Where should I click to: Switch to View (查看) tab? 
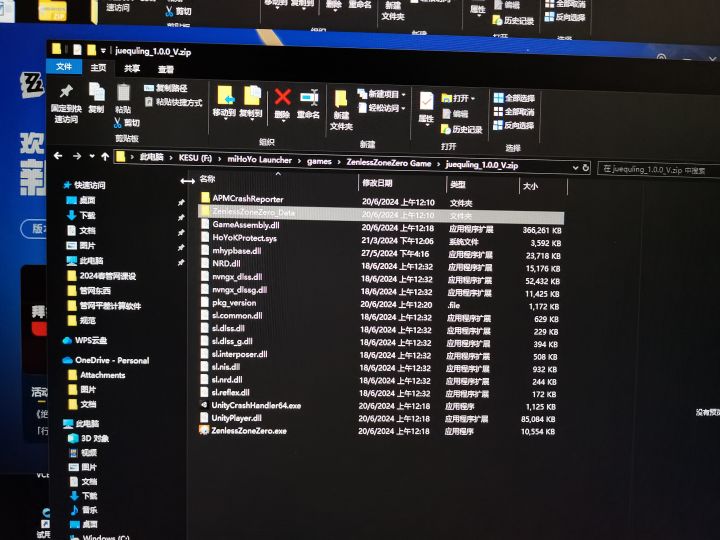tap(166, 69)
